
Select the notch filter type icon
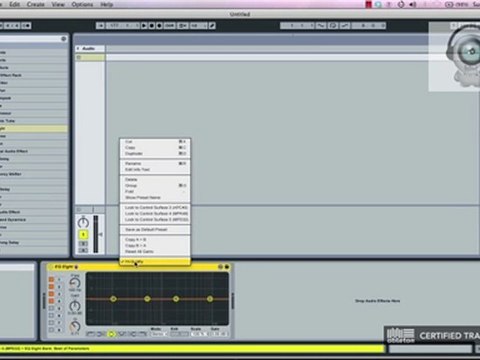coord(122,334)
